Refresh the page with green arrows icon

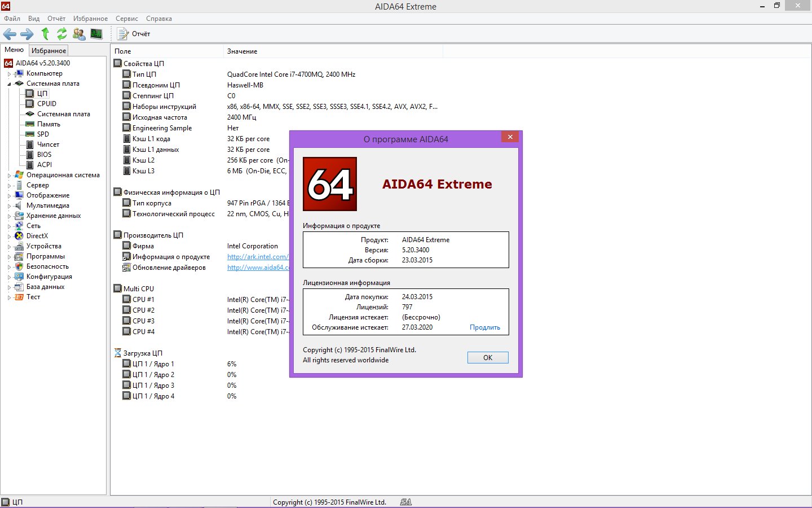click(x=61, y=34)
